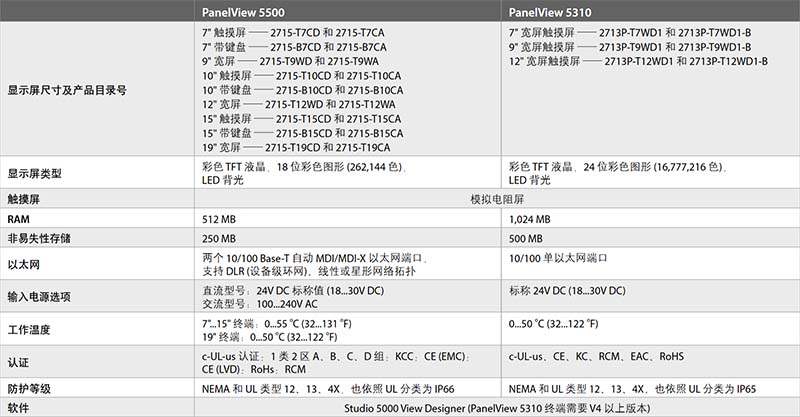Click the 1,024 MB RAM value

(x=530, y=219)
